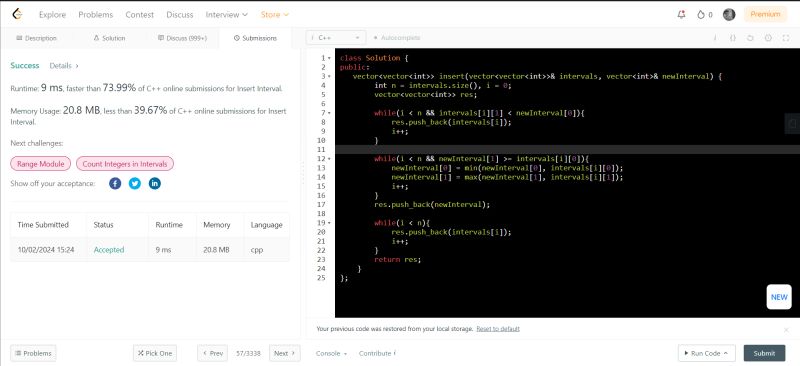Viewport: 800px width, 366px height.
Task: Open the user profile avatar
Action: pos(729,15)
